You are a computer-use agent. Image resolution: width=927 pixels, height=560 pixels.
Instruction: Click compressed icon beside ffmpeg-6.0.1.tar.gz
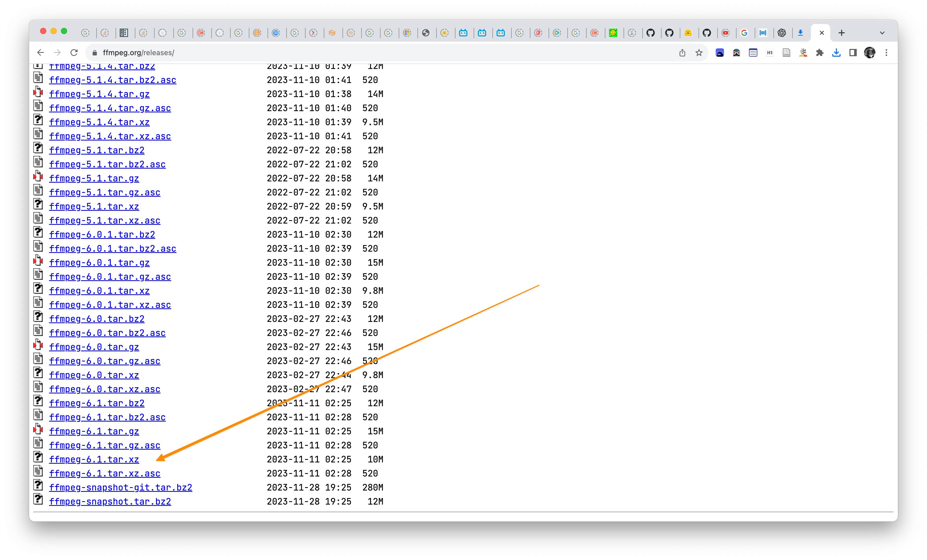click(x=38, y=260)
